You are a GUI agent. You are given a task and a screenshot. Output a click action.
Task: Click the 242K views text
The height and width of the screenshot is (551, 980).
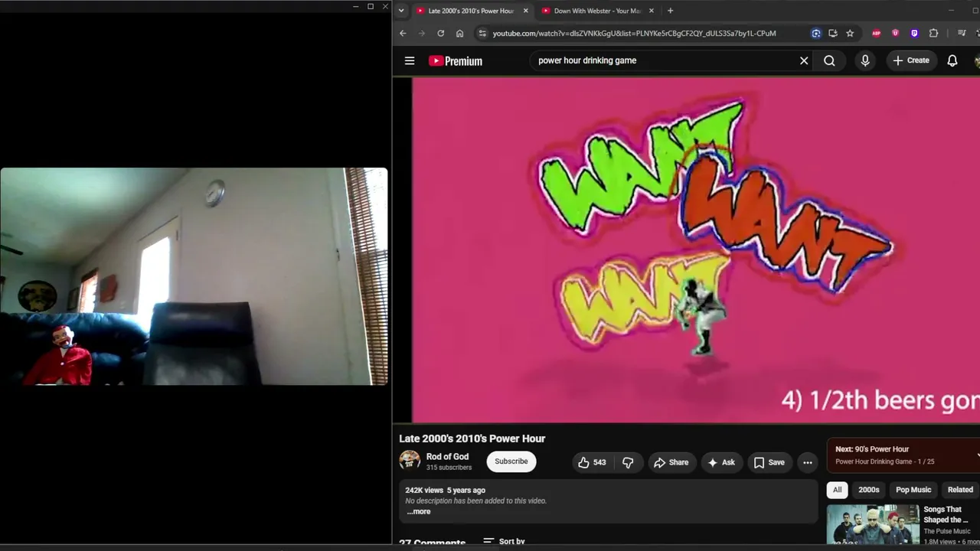tap(424, 491)
